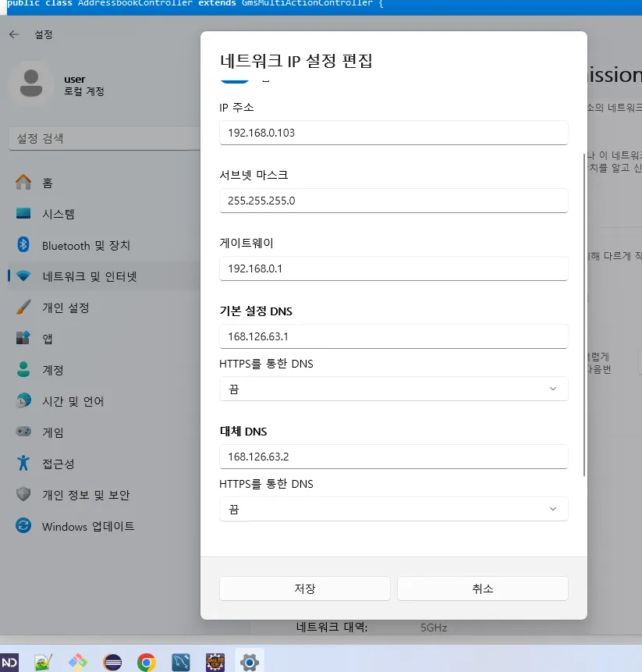Open the colorful diamond app in taskbar
Viewport: 642px width, 672px height.
pyautogui.click(x=78, y=662)
